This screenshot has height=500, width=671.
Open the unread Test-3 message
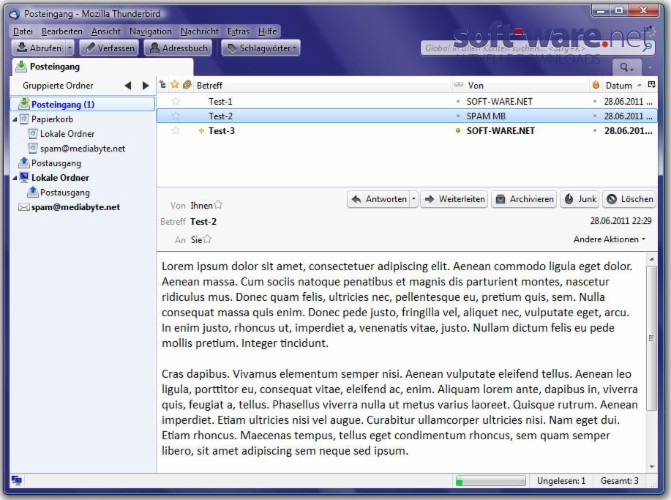(407, 131)
